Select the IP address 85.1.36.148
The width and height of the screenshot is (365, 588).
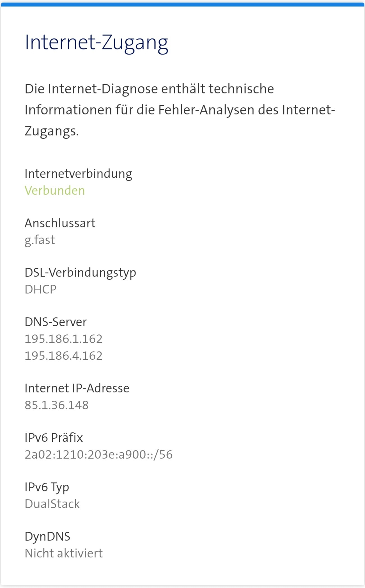57,405
